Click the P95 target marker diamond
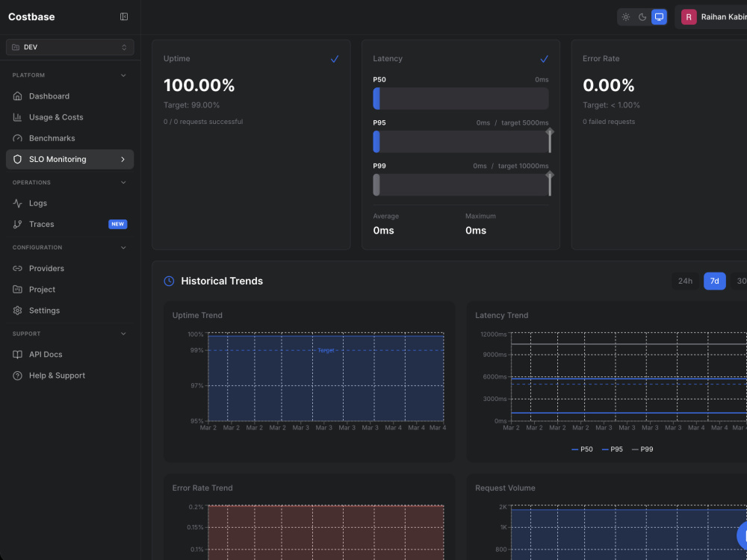The image size is (747, 560). pos(550,131)
